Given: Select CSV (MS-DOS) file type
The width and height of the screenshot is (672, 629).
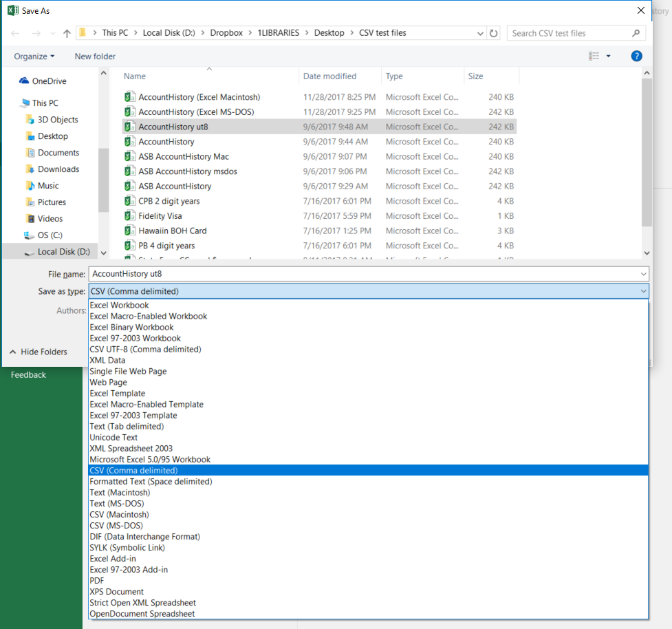Looking at the screenshot, I should click(368, 526).
